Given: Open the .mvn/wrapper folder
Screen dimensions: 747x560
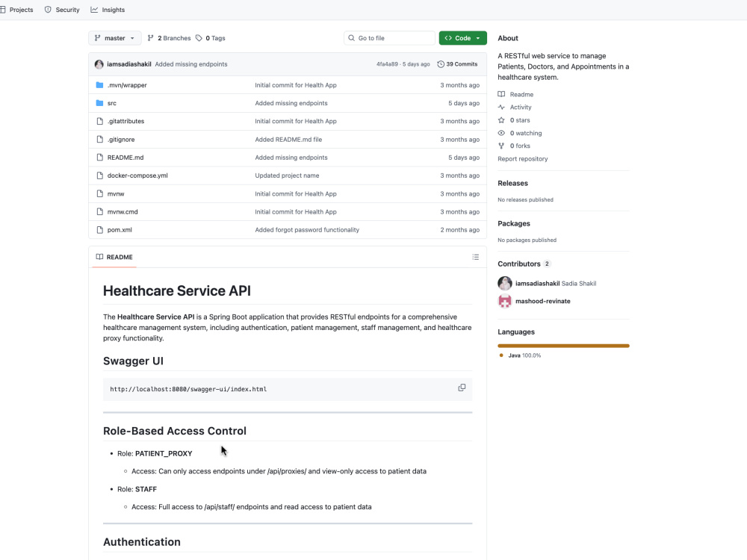Looking at the screenshot, I should click(127, 85).
